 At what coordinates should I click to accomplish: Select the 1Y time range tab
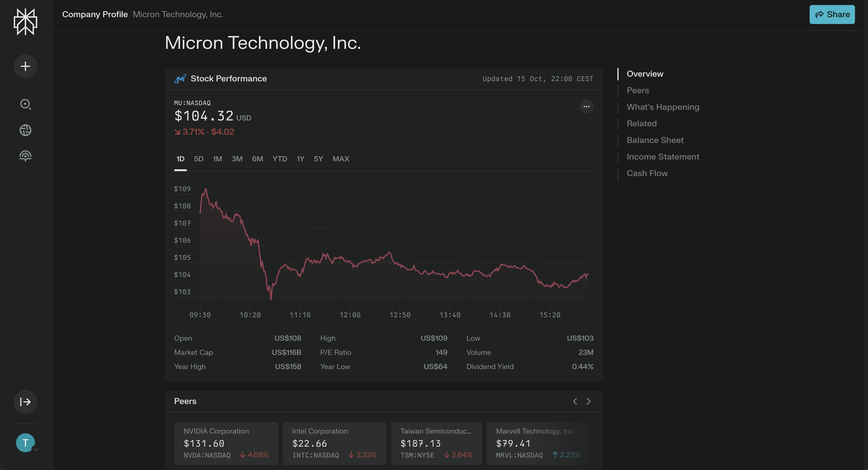pyautogui.click(x=300, y=159)
